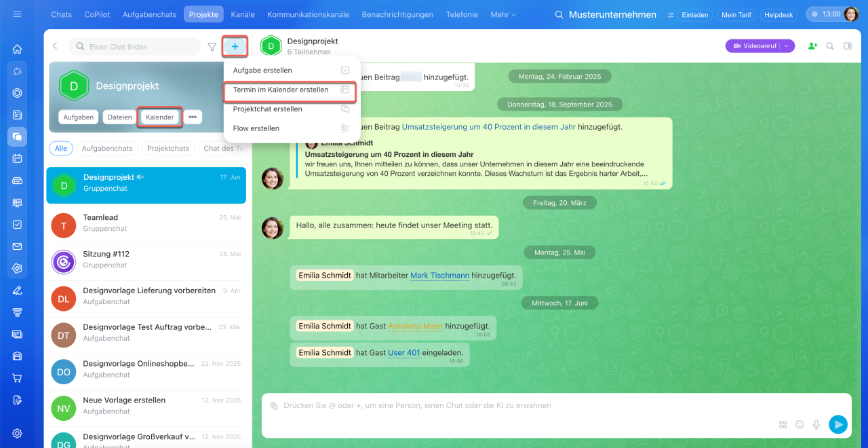Open the Messenger chat icon in the sidebar

[x=17, y=136]
